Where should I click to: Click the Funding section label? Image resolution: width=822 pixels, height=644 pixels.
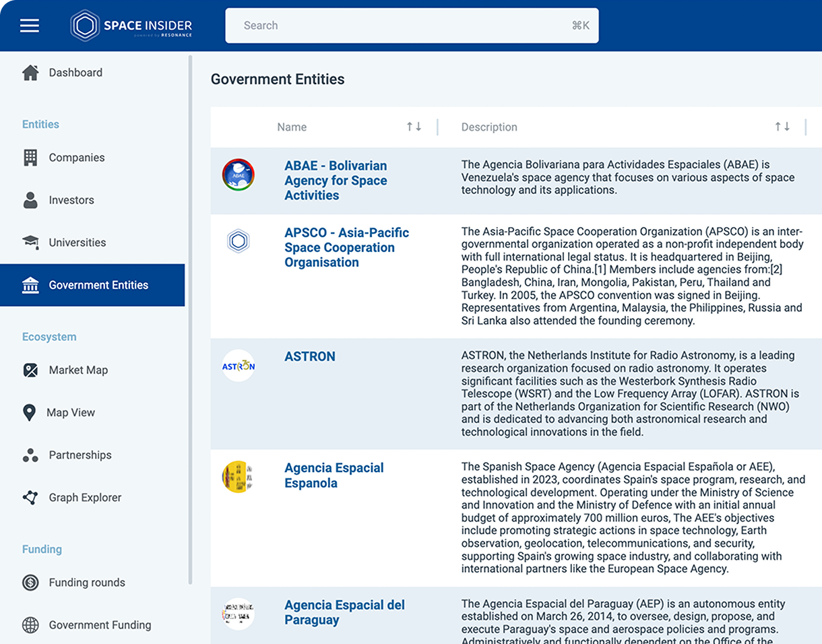pos(42,549)
